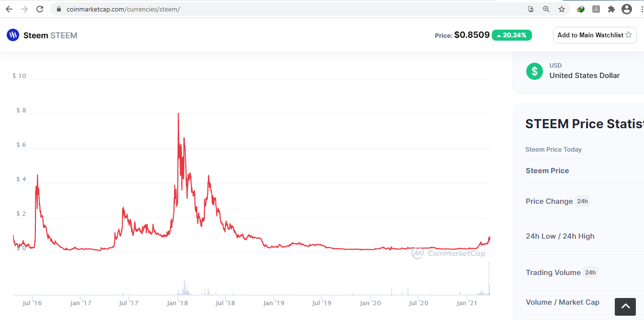Open the Extensions puzzle-piece menu
The height and width of the screenshot is (320, 644).
[x=611, y=9]
